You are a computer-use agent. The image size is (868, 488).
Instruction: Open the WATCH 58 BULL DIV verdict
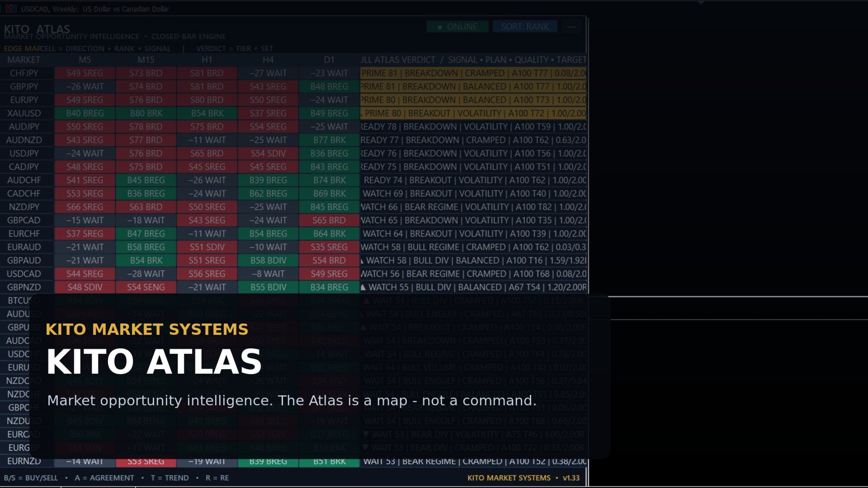(x=473, y=261)
